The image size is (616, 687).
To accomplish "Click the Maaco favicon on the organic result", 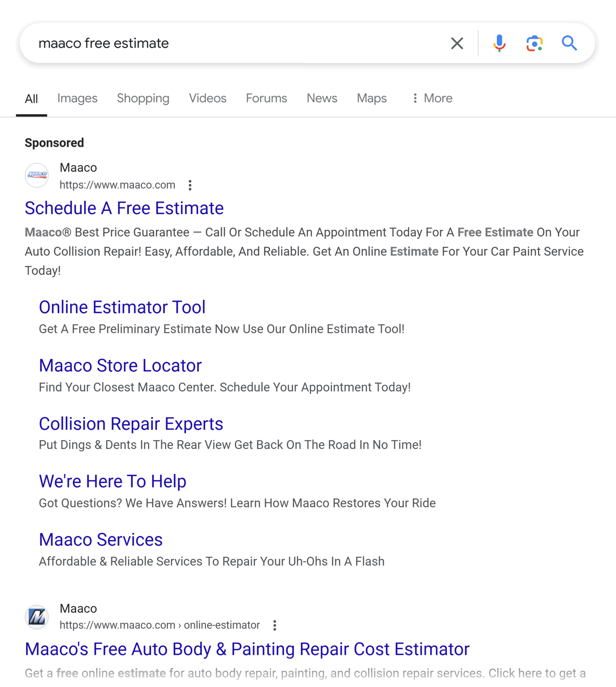I will (x=37, y=616).
